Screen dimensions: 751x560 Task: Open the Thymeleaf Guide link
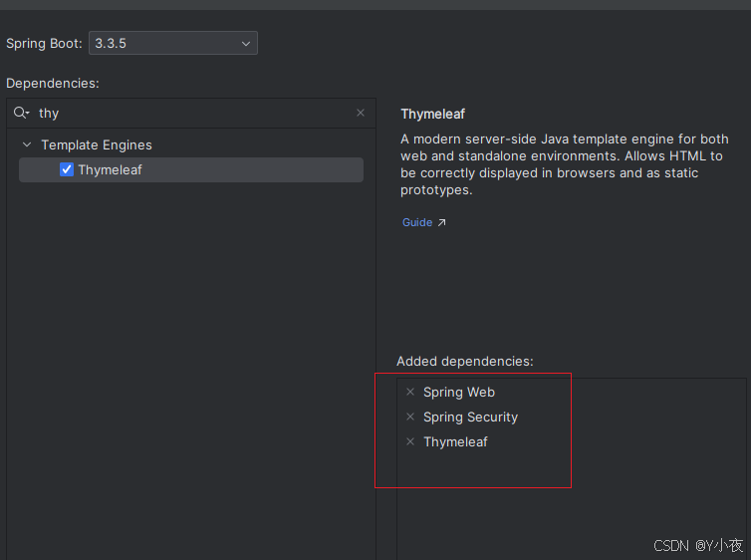coord(417,222)
